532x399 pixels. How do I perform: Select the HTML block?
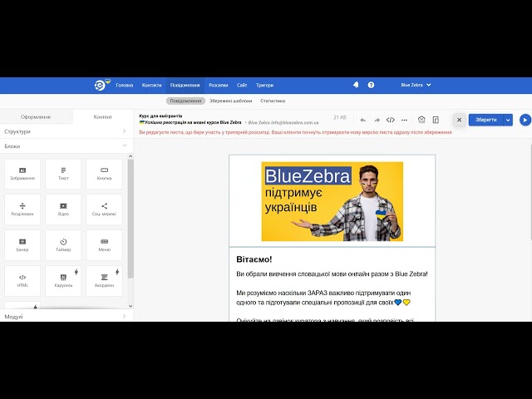click(x=22, y=281)
